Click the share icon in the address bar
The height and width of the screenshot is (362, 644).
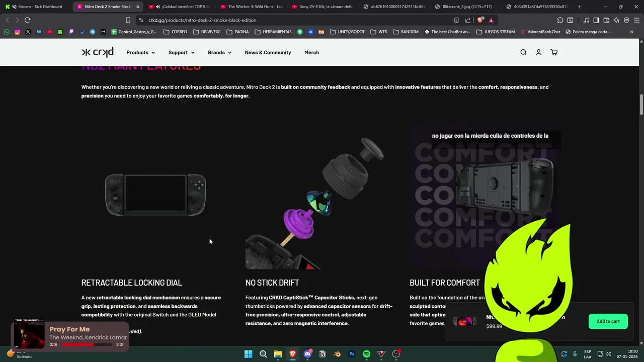coord(467,20)
